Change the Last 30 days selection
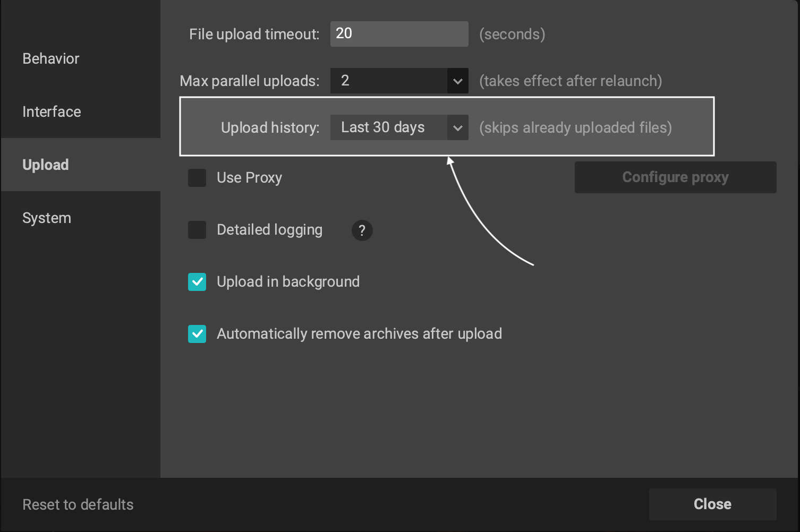This screenshot has height=532, width=800. 399,127
